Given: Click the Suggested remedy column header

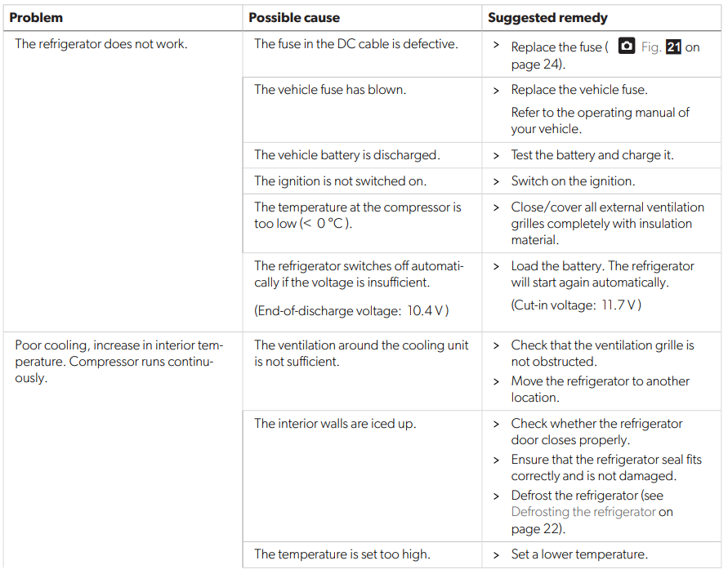Looking at the screenshot, I should point(547,17).
